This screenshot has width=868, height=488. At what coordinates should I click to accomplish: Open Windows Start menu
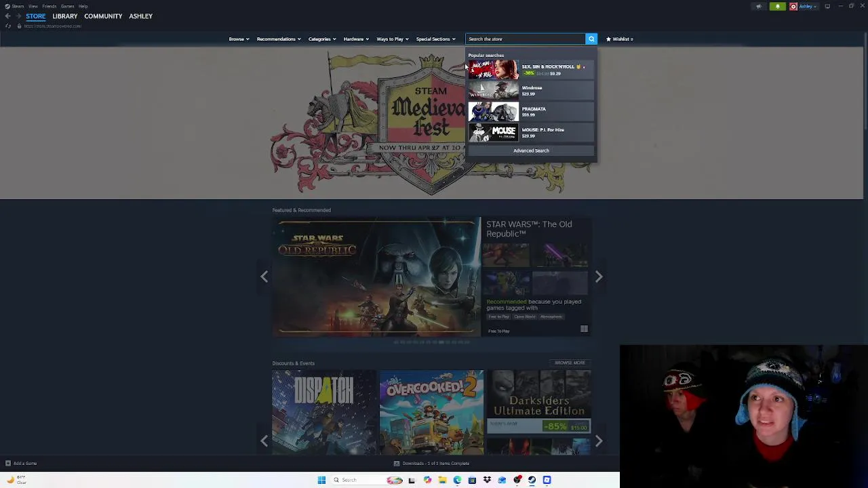[x=321, y=480]
